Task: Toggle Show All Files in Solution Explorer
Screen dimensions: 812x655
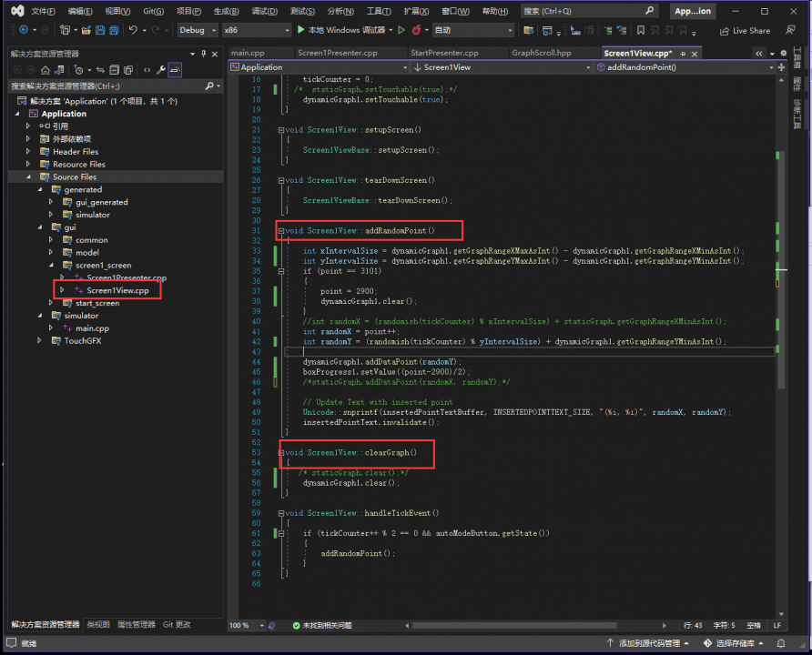Action: 128,70
